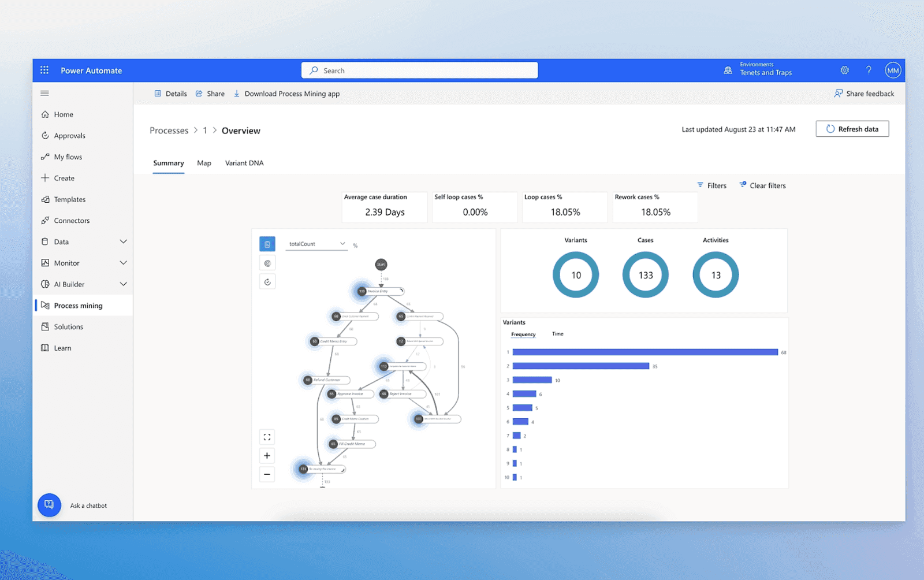
Task: Click the Refresh data button
Action: point(852,129)
